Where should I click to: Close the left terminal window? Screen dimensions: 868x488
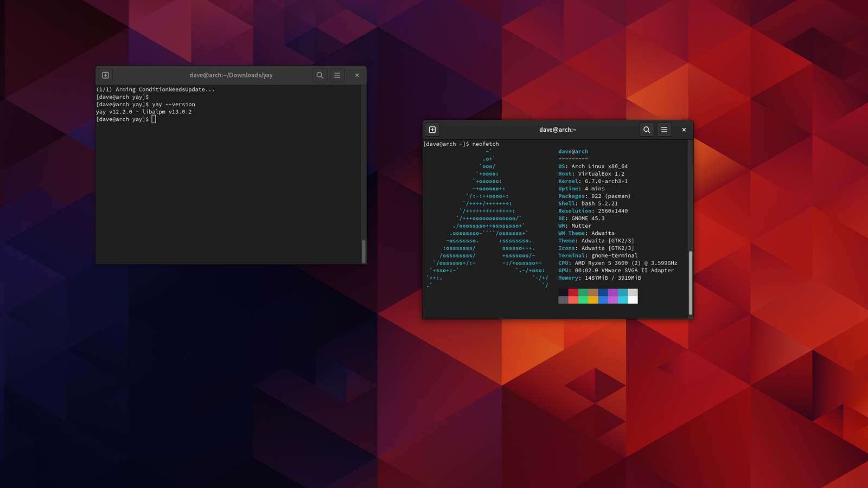tap(356, 75)
